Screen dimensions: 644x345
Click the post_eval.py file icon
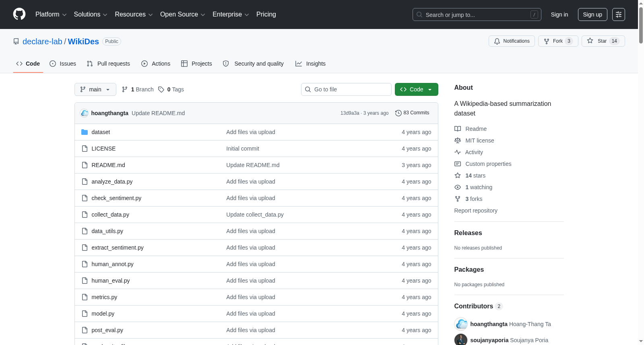click(85, 330)
